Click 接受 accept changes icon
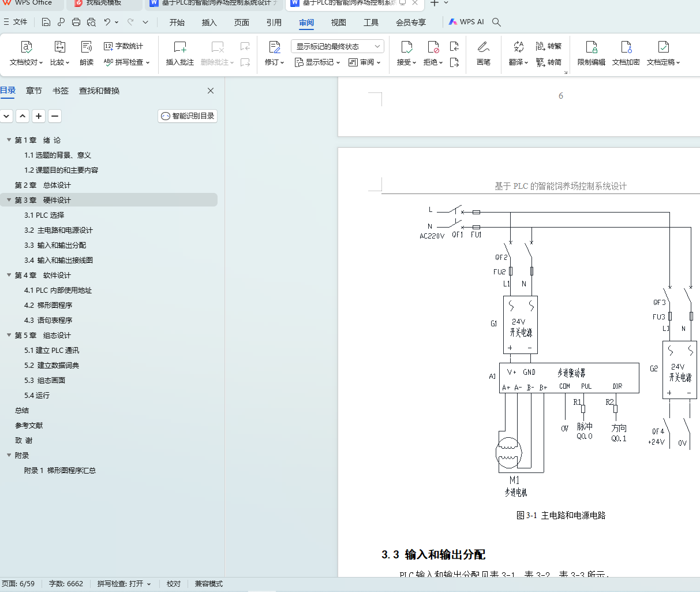Viewport: 700px width, 592px height. (x=406, y=47)
